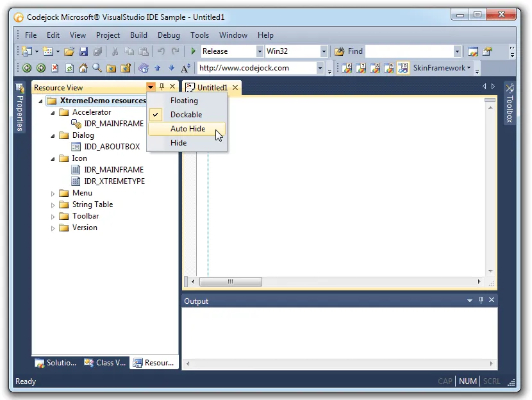Click the binoculars Find icon
The image size is (532, 400).
(x=340, y=51)
